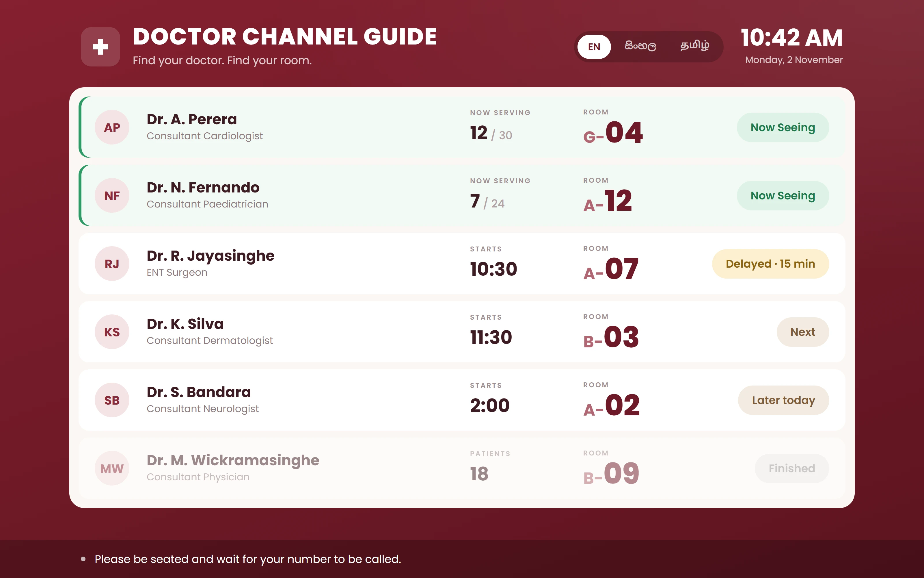924x578 pixels.
Task: Click the start time 11:30
Action: point(491,337)
